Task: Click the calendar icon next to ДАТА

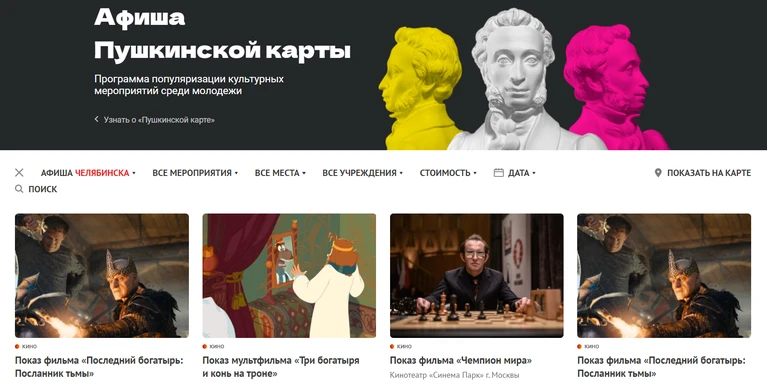Action: [498, 173]
